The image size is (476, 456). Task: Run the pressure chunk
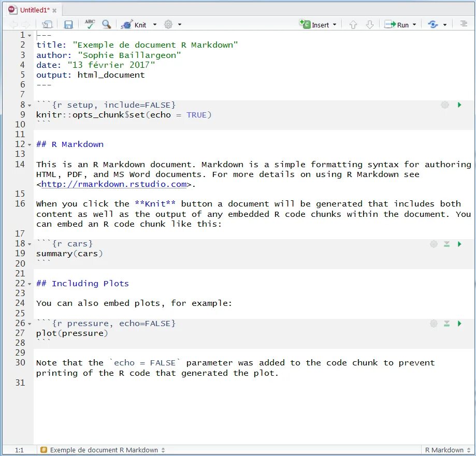tap(459, 323)
